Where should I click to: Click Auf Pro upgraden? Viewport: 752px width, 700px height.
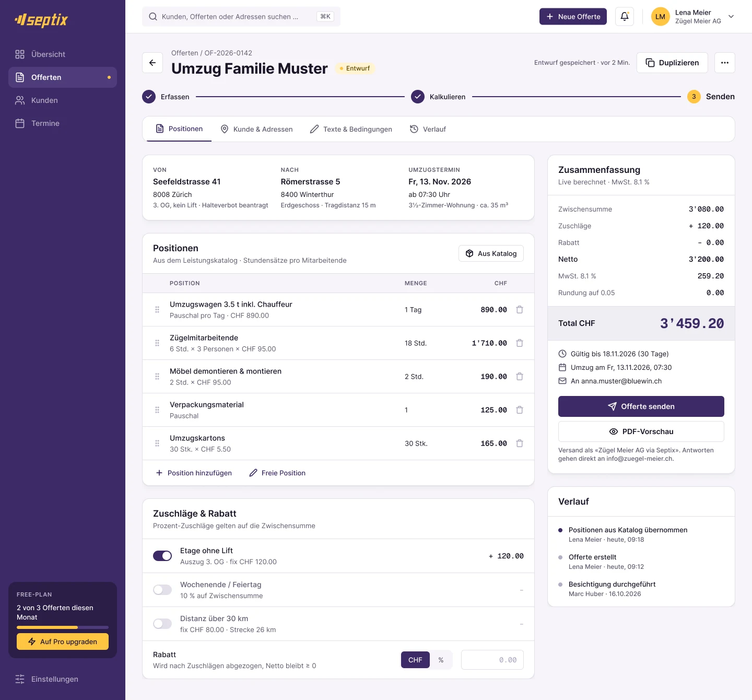pyautogui.click(x=63, y=641)
